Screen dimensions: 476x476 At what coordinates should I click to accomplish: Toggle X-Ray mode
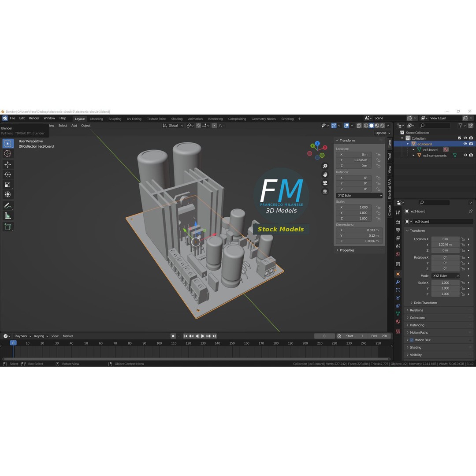point(359,126)
